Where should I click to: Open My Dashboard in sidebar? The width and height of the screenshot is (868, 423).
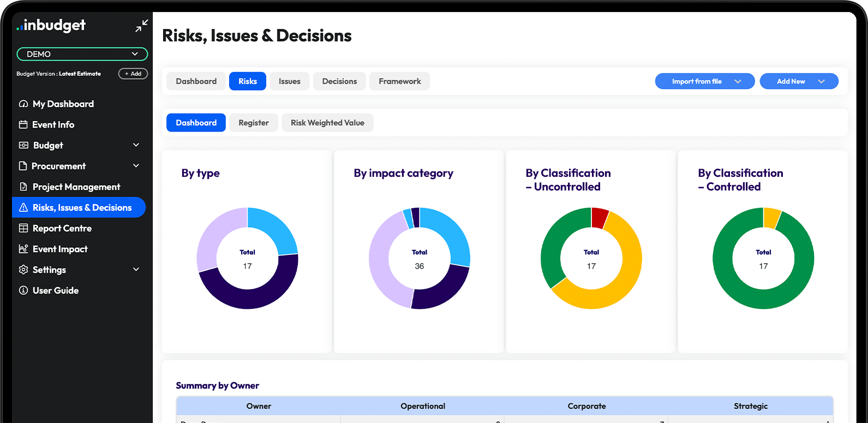pyautogui.click(x=63, y=104)
